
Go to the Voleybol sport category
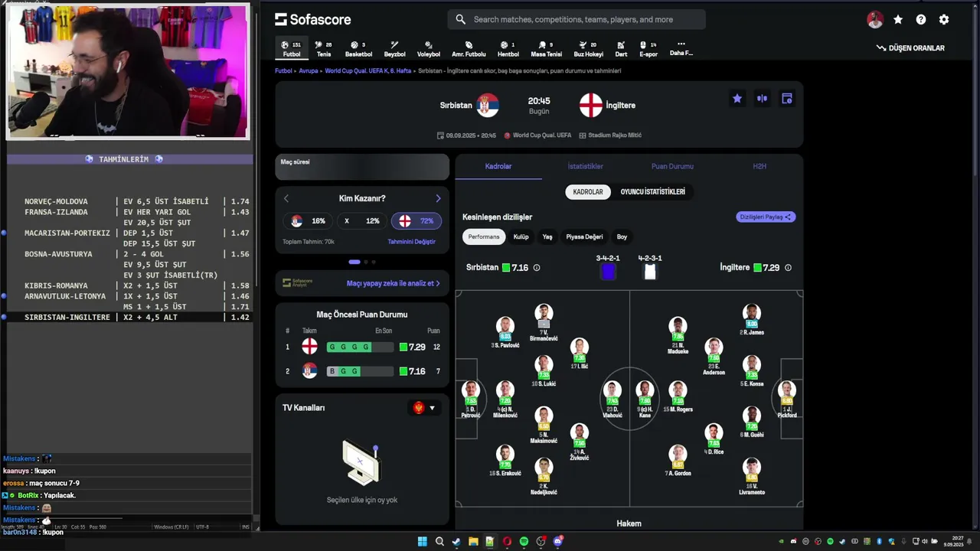429,49
